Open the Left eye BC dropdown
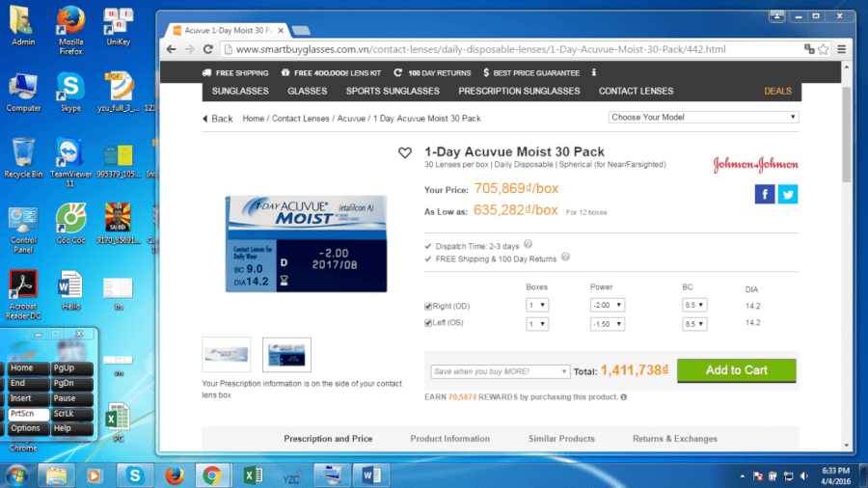 [694, 323]
